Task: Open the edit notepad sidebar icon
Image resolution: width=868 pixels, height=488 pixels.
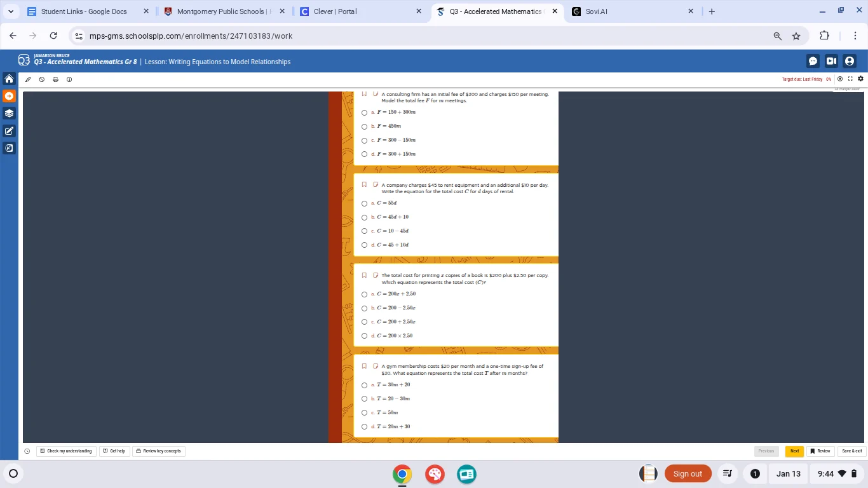Action: pyautogui.click(x=9, y=131)
